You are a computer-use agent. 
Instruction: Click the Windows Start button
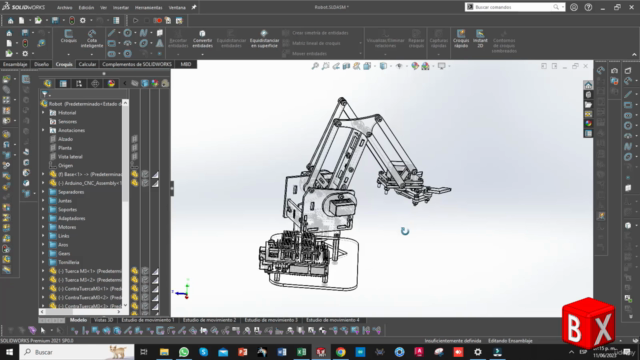coord(9,352)
